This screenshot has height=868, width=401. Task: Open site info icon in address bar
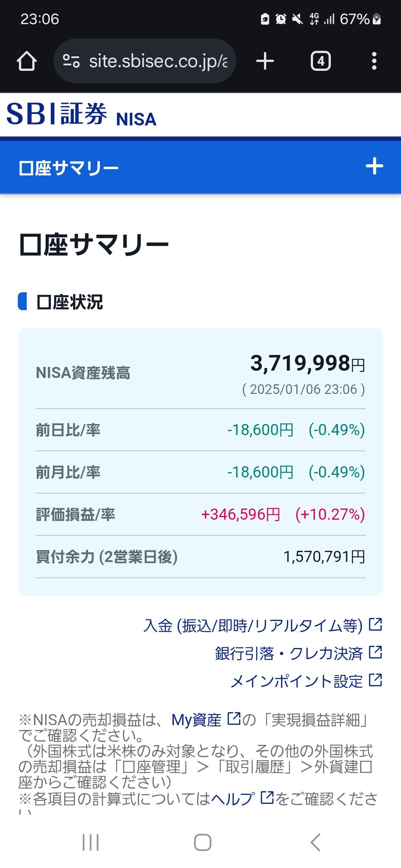tap(71, 61)
